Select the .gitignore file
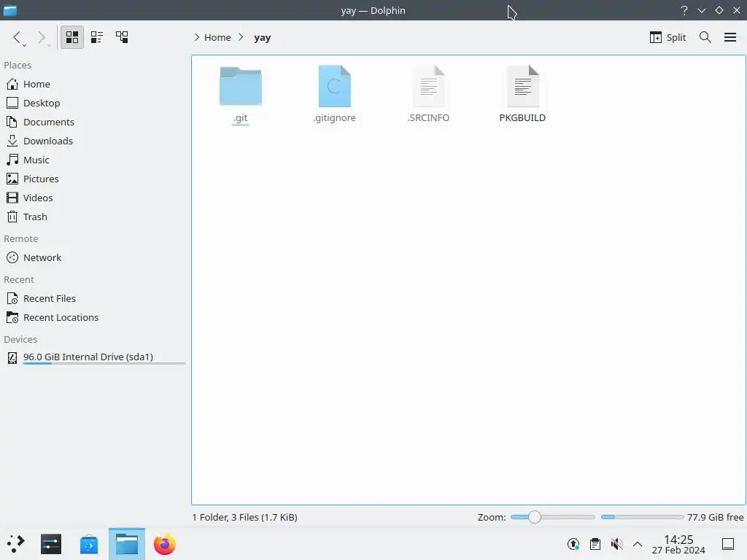 pos(334,94)
